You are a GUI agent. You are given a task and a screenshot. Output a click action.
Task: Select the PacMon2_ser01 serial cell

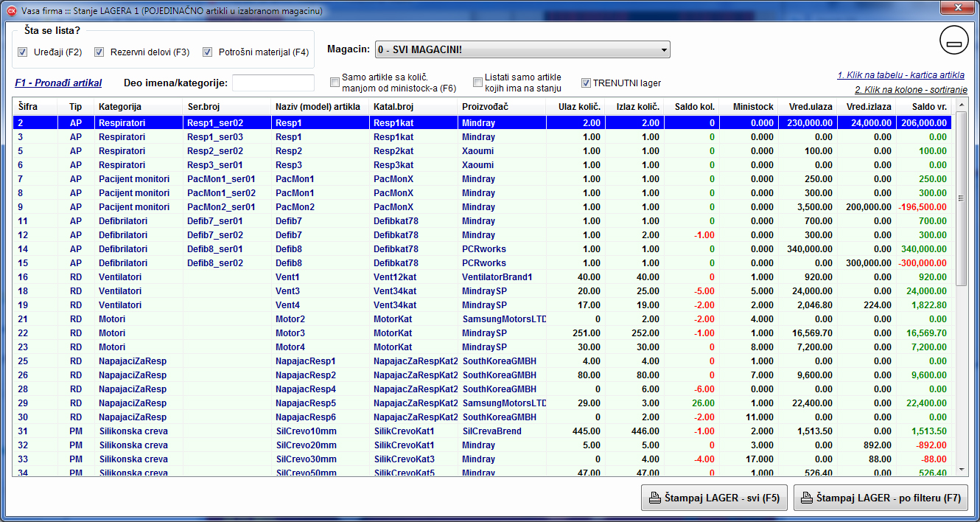[x=227, y=207]
